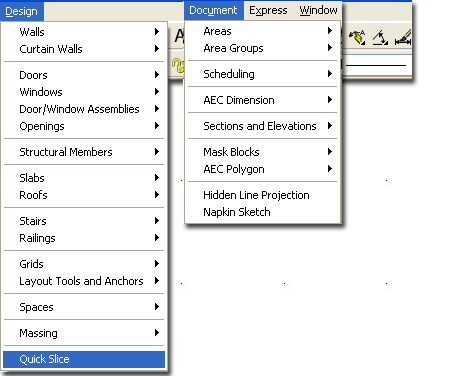Screen dimensions: 450x376
Task: Open the Design menu
Action: 22,11
